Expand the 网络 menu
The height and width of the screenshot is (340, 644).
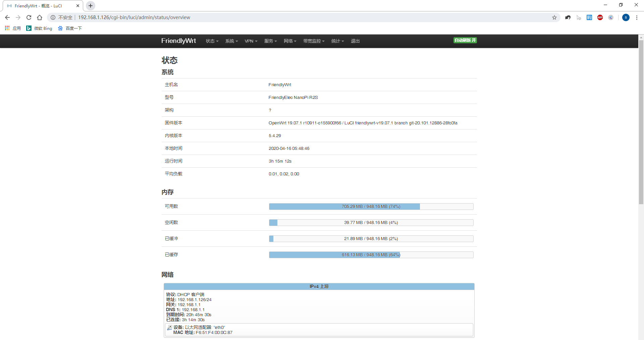click(290, 41)
